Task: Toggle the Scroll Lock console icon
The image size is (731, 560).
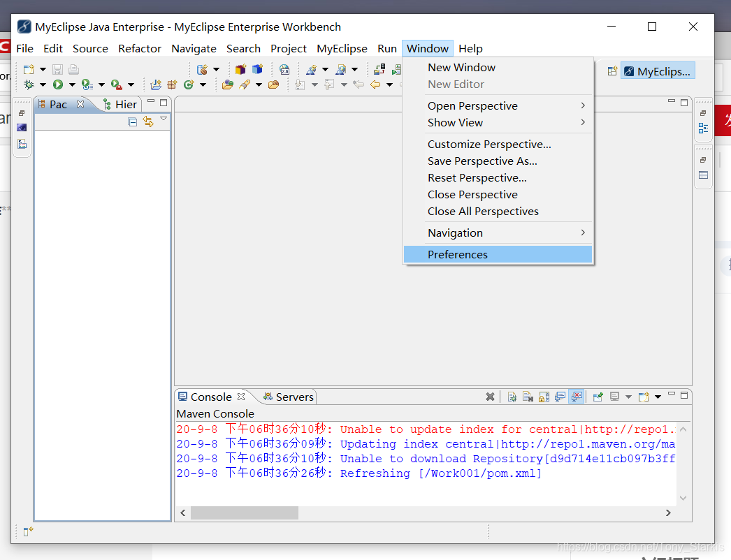Action: (x=544, y=397)
